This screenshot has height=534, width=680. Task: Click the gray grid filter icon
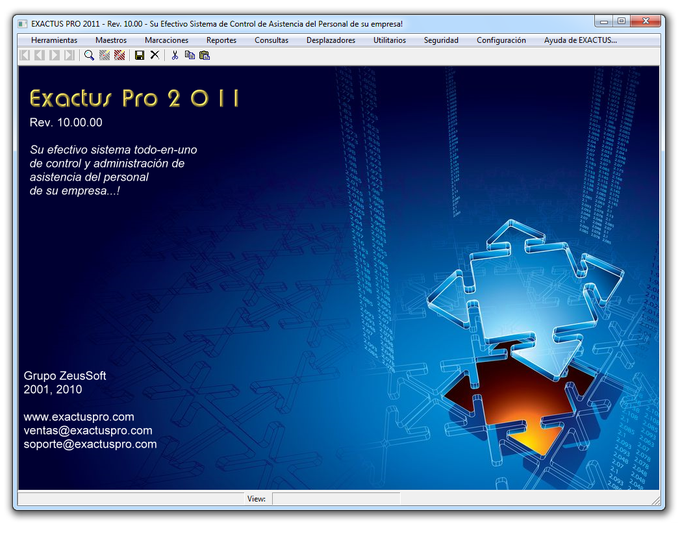click(105, 56)
